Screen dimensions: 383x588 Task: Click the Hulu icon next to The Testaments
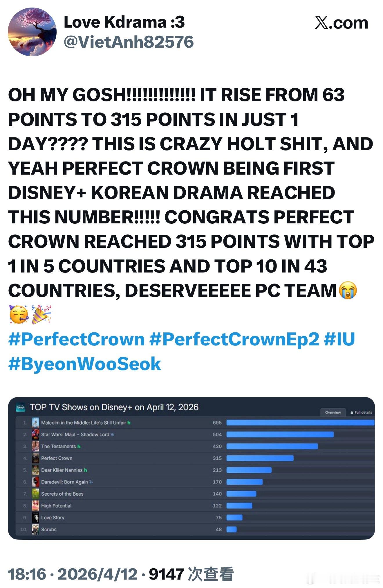pyautogui.click(x=79, y=447)
